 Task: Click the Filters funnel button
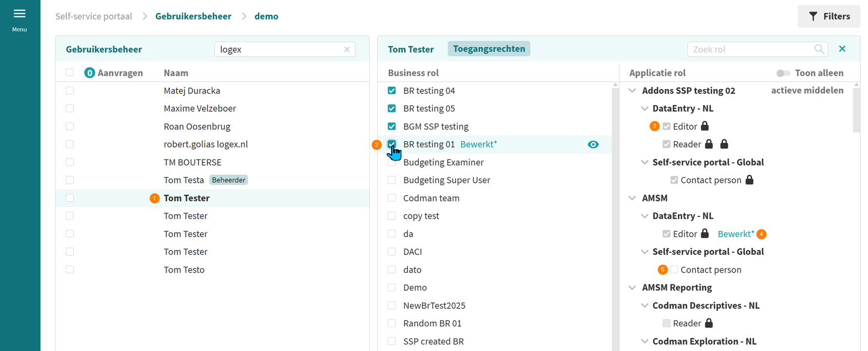pyautogui.click(x=829, y=17)
